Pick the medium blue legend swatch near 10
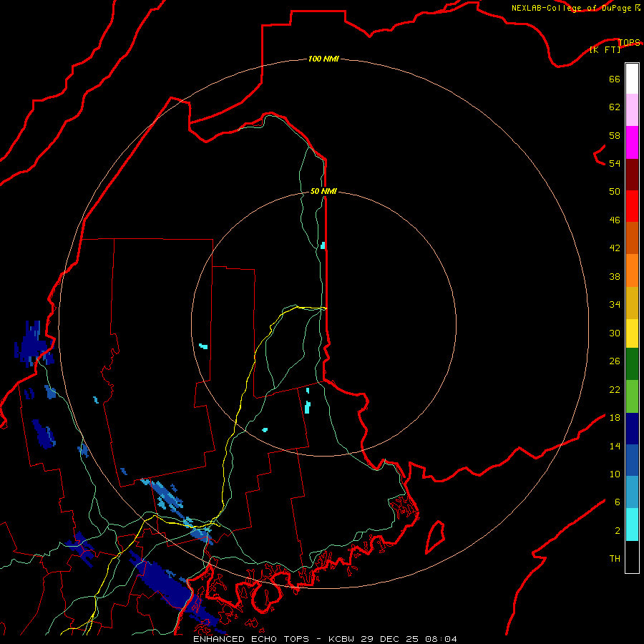Screen dimensions: 644x644 (632, 460)
